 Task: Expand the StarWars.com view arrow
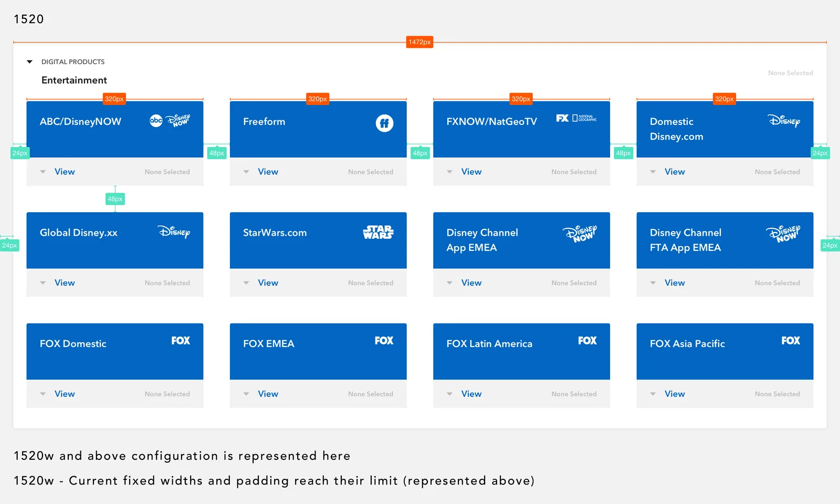click(246, 283)
